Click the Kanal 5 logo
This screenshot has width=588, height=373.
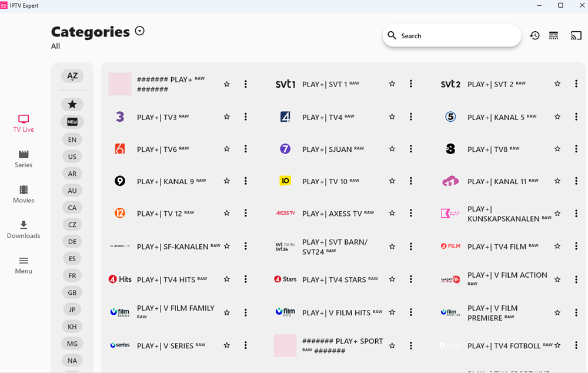click(450, 116)
